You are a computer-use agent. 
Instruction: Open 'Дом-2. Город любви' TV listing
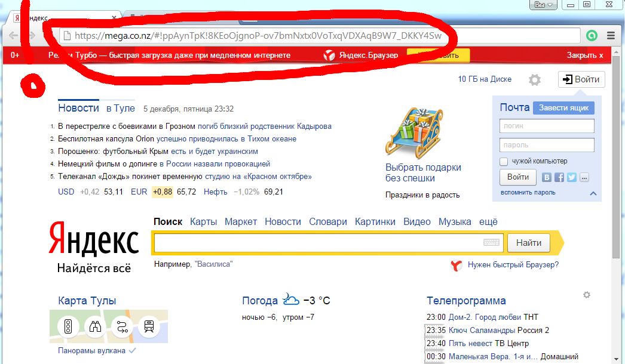pos(485,317)
